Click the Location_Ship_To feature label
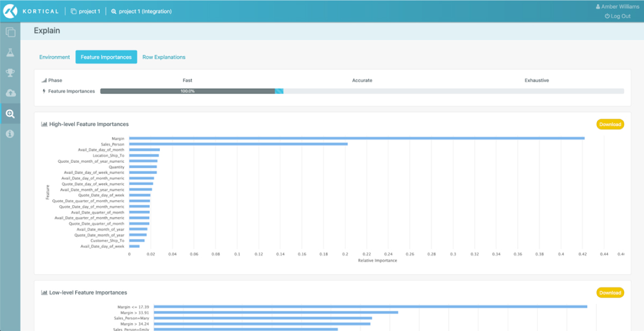The width and height of the screenshot is (644, 331). [x=108, y=155]
